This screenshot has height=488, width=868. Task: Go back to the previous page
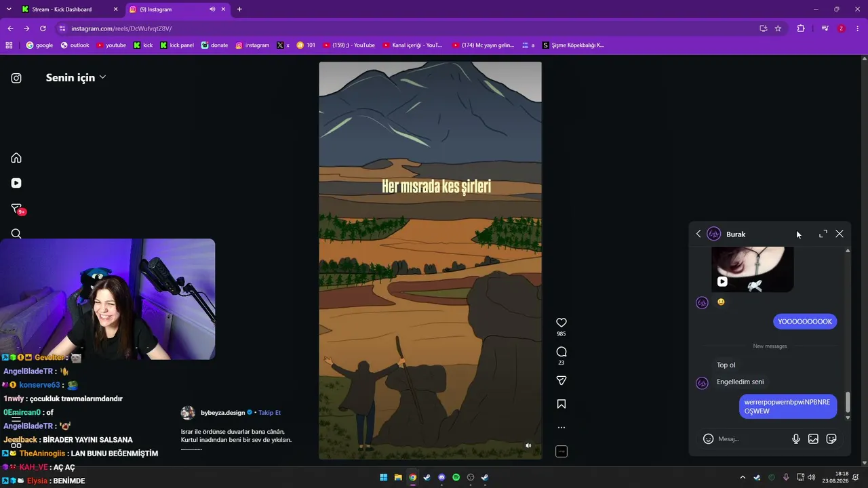(10, 28)
